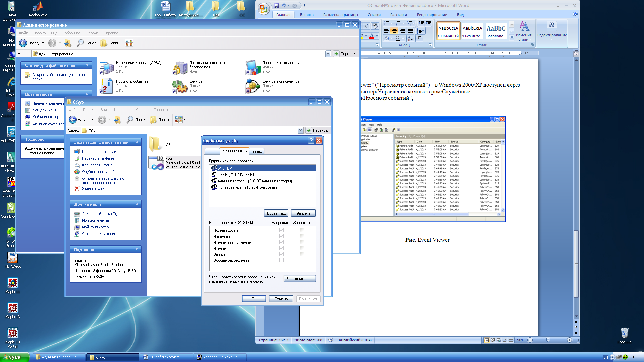Screen dimensions: 644x362
Task: Open Изменить стили dropdown in Word
Action: click(x=525, y=31)
